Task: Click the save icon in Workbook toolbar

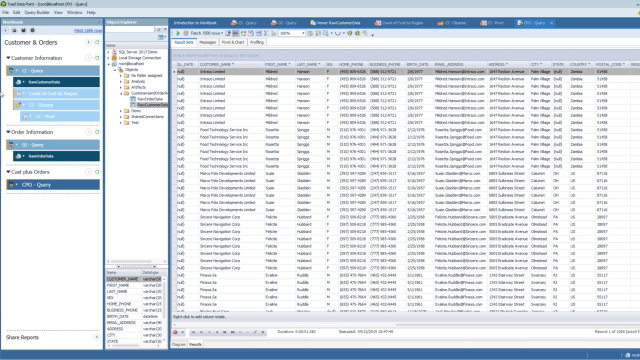Action: 23,31
